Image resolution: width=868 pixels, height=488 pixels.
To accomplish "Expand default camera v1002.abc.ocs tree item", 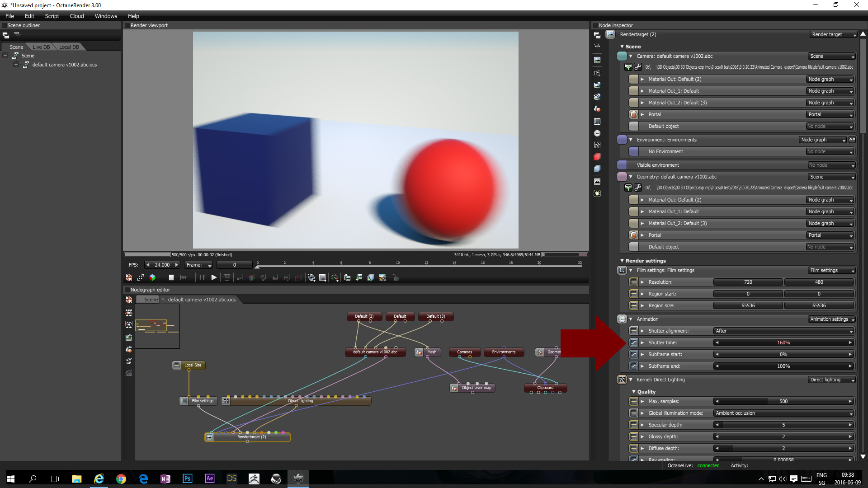I will click(16, 65).
